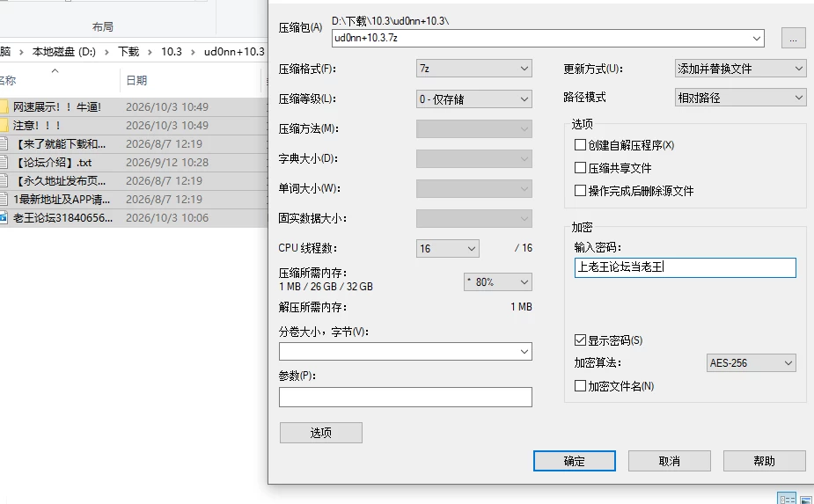Screen dimensions: 814x504
Task: Open the 路径模式 相对路径 dropdown
Action: (x=741, y=98)
